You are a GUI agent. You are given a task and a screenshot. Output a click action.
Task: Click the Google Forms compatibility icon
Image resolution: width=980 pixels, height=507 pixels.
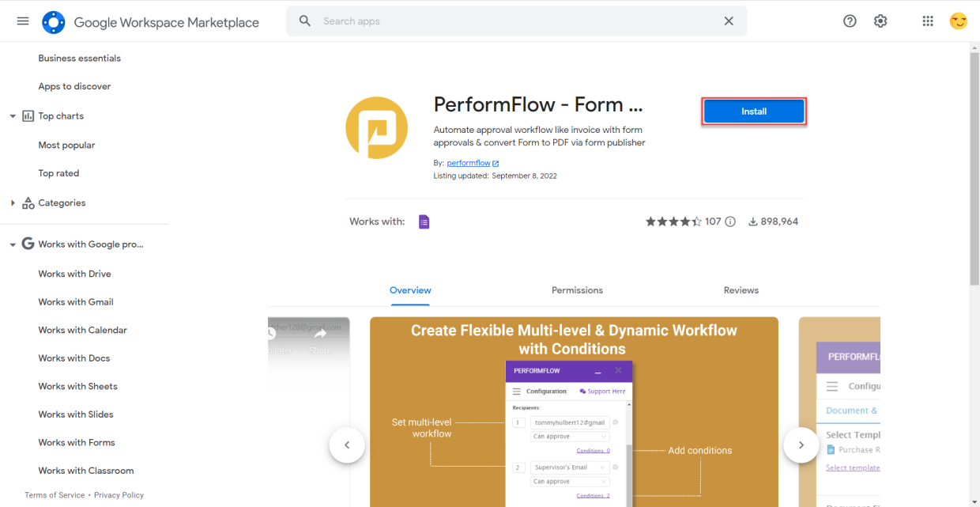point(424,221)
